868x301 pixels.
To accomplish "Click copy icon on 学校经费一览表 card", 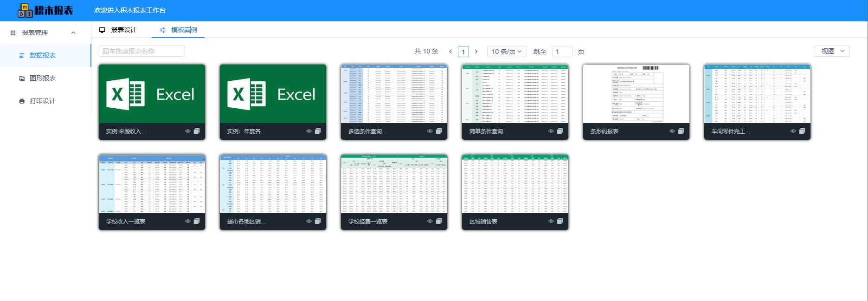I will pos(438,222).
